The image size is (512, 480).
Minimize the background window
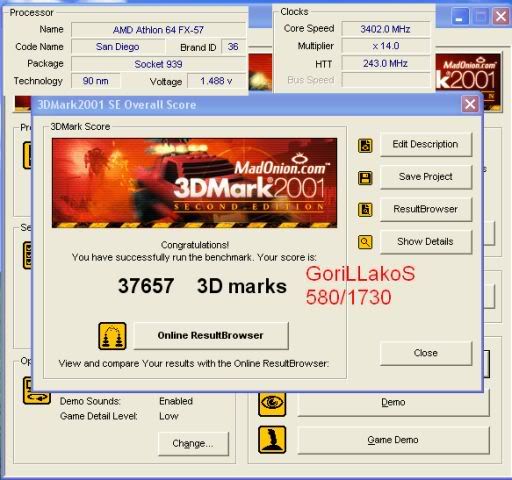pos(460,16)
